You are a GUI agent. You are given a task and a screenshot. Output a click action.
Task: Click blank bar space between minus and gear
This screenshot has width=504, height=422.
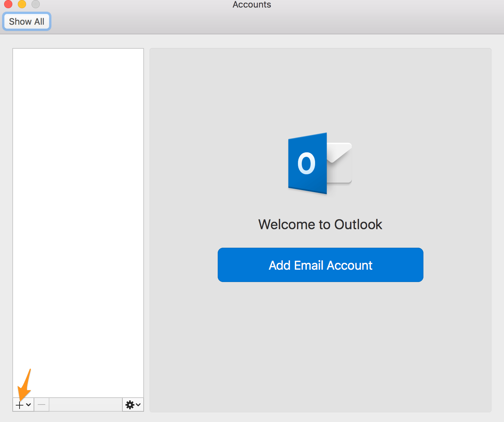tap(86, 405)
